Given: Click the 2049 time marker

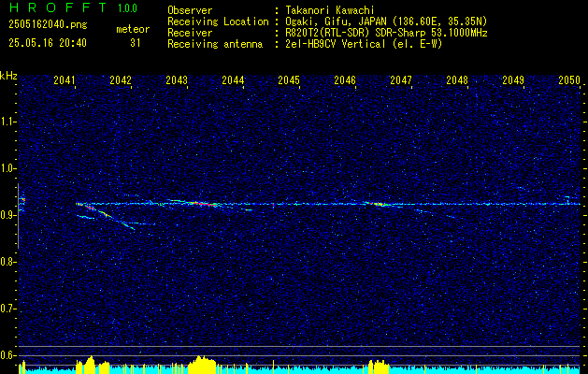Looking at the screenshot, I should 513,80.
